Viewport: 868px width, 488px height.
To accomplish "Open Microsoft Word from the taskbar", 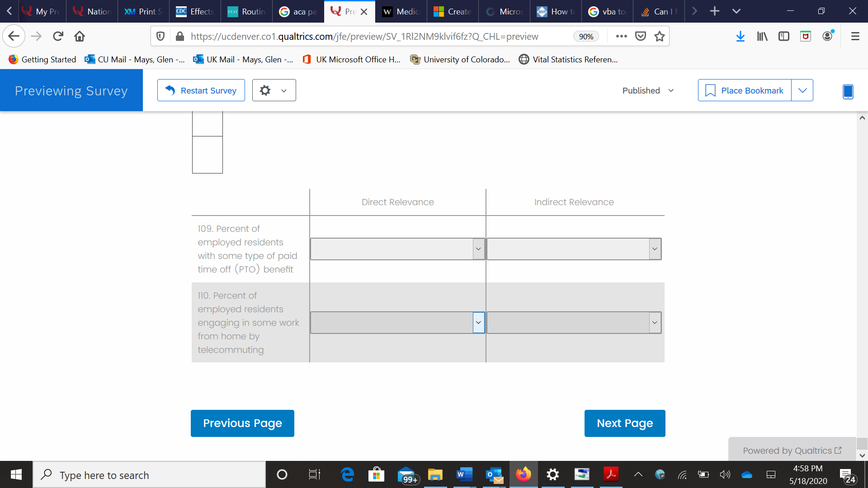I will [464, 474].
